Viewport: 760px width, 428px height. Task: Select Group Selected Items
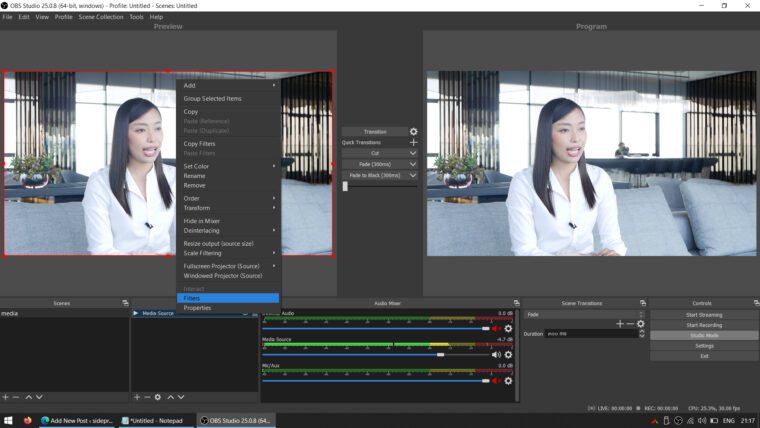(x=228, y=98)
